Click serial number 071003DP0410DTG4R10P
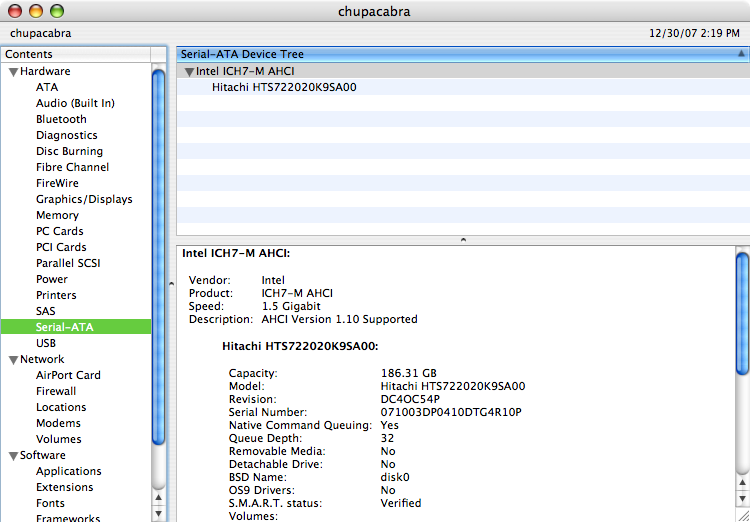 (451, 412)
